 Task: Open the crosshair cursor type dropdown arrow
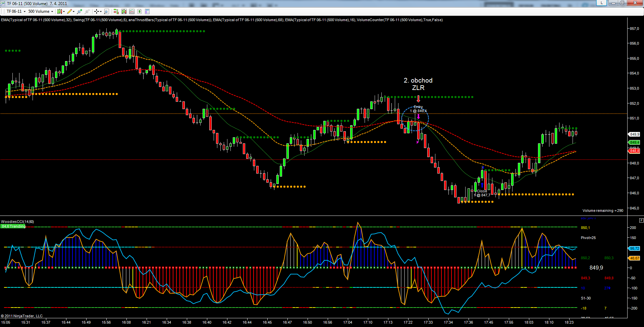(101, 11)
